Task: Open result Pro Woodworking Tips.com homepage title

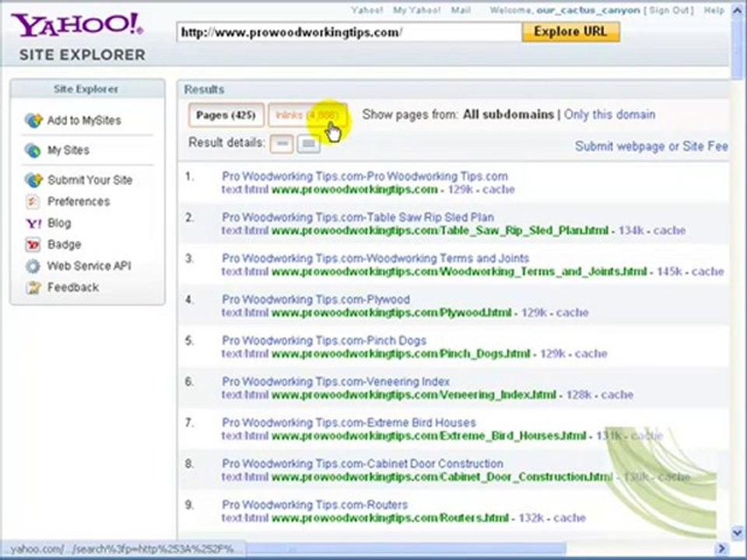Action: click(x=365, y=177)
